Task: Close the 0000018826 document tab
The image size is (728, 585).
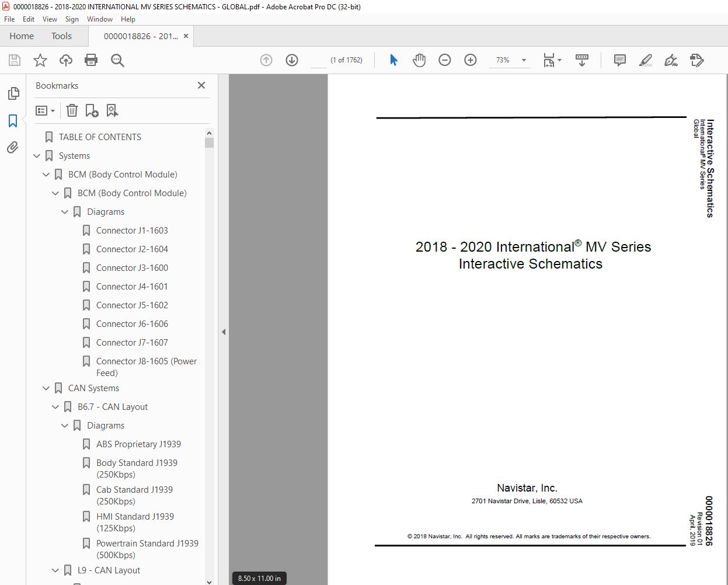Action: (186, 36)
